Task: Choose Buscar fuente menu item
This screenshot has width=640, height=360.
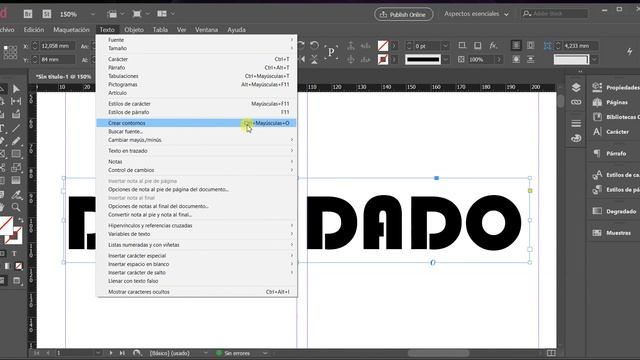Action: (196, 131)
